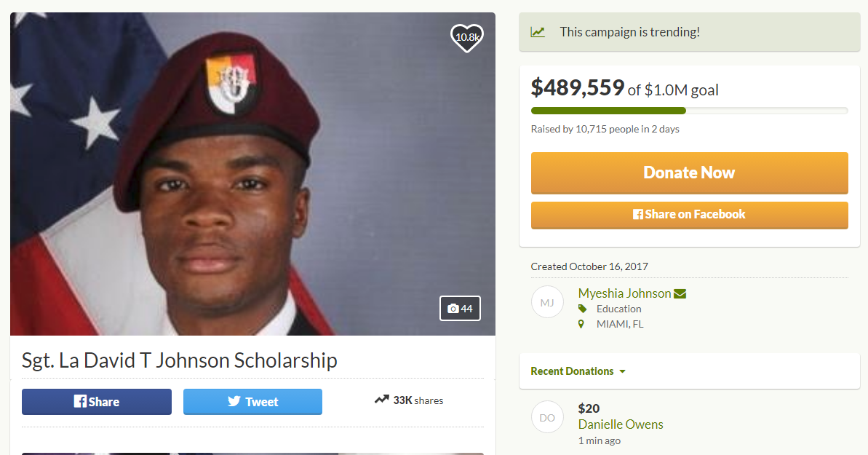Select the campaign title text
This screenshot has height=455, width=868.
click(x=178, y=360)
